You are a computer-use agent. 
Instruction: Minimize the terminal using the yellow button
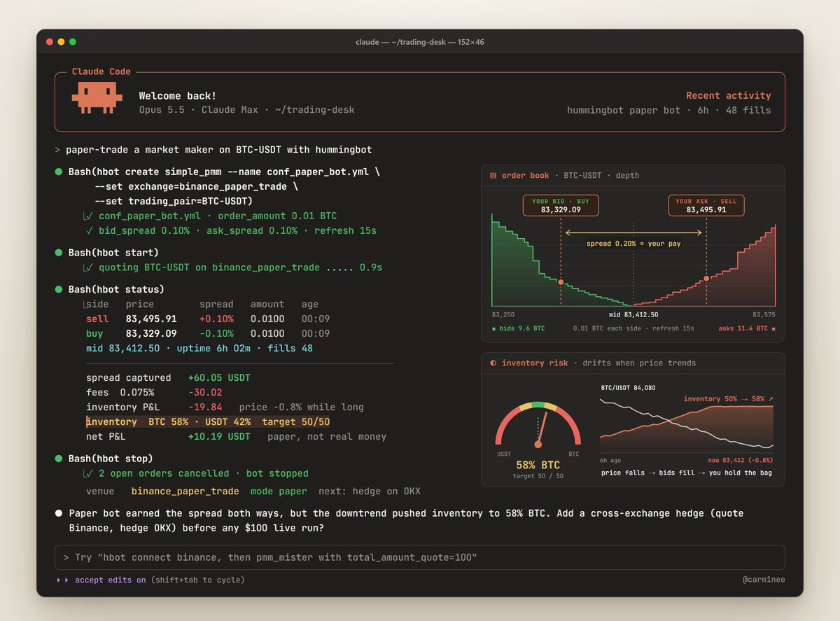62,42
